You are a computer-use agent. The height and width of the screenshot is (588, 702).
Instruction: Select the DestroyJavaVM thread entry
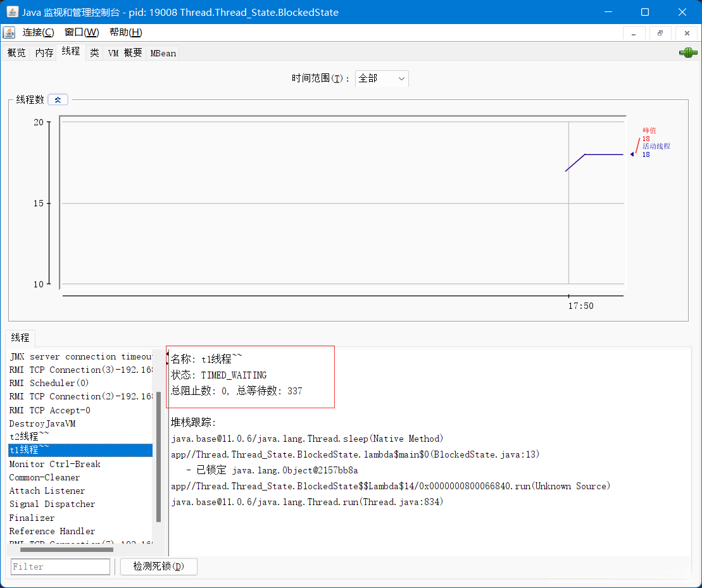42,423
